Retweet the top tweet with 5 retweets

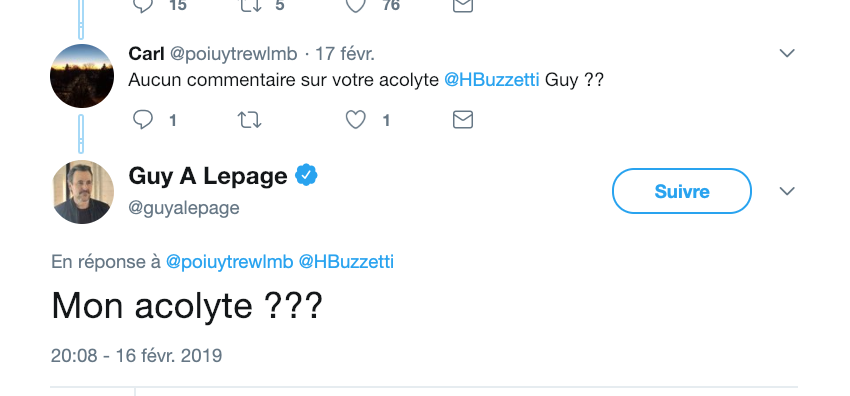click(251, 5)
